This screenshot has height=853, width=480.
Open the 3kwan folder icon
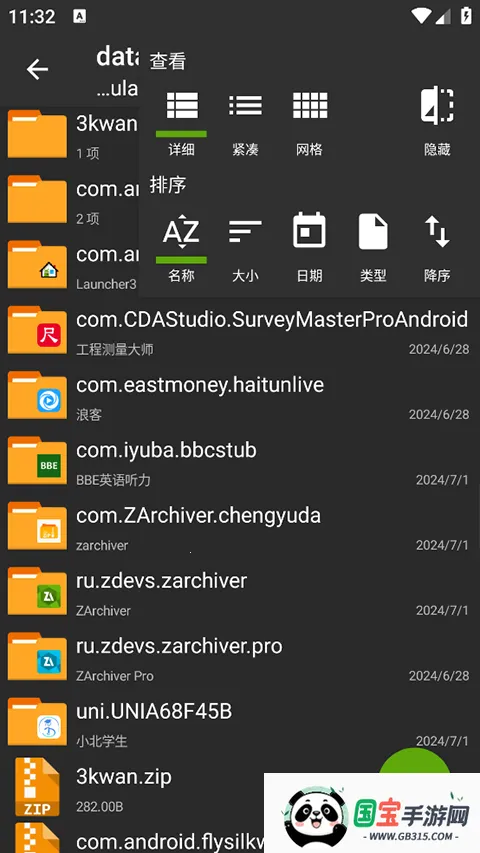(37, 134)
